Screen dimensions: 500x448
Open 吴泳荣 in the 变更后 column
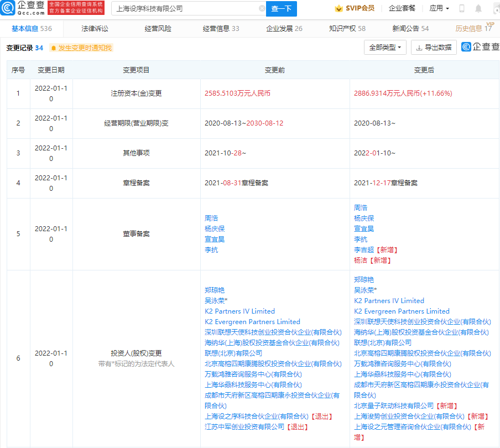pyautogui.click(x=364, y=290)
